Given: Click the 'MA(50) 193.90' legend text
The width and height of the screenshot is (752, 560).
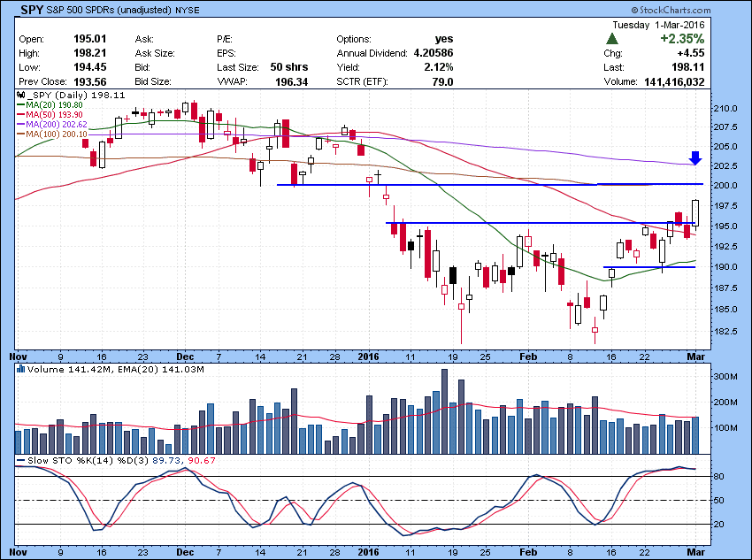Looking at the screenshot, I should 54,115.
